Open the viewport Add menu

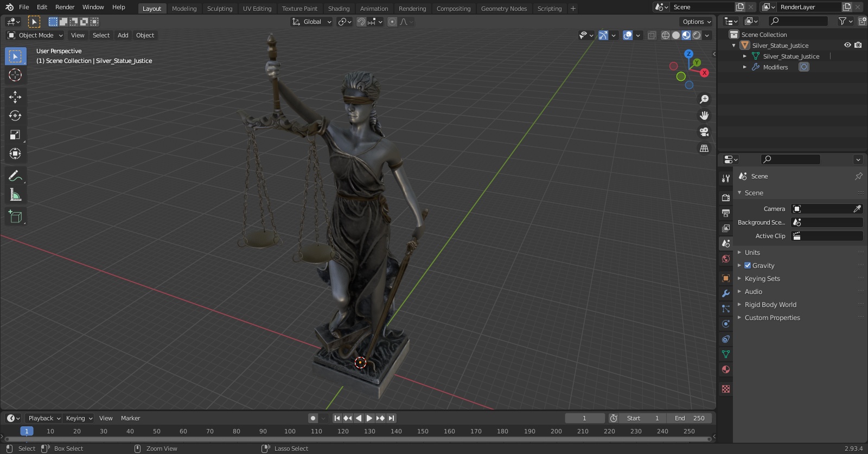tap(123, 35)
